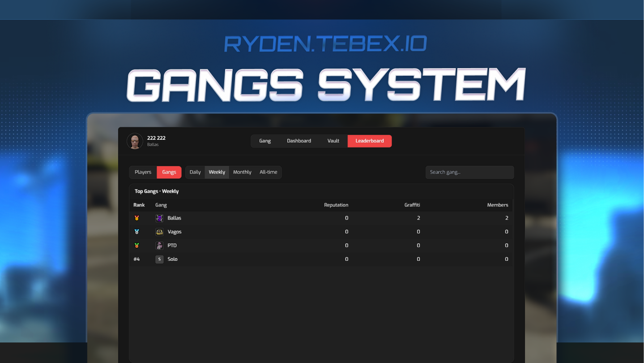Select the Ballas gang name
This screenshot has width=644, height=363.
pyautogui.click(x=175, y=218)
